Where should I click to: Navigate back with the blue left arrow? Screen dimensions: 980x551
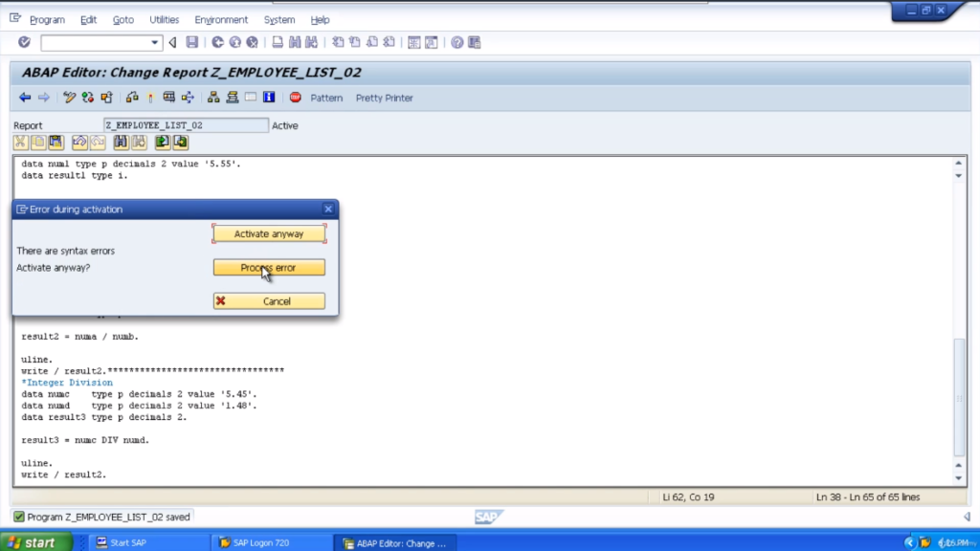click(25, 98)
